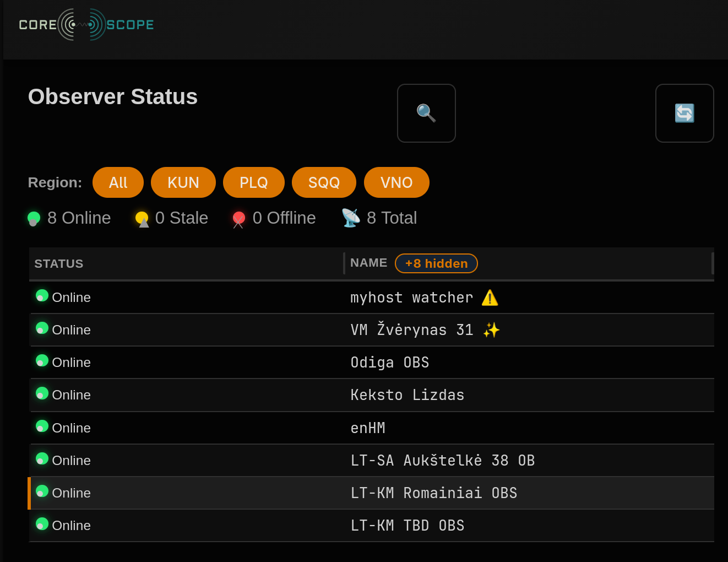Click the 0 Stale count text

tap(182, 218)
